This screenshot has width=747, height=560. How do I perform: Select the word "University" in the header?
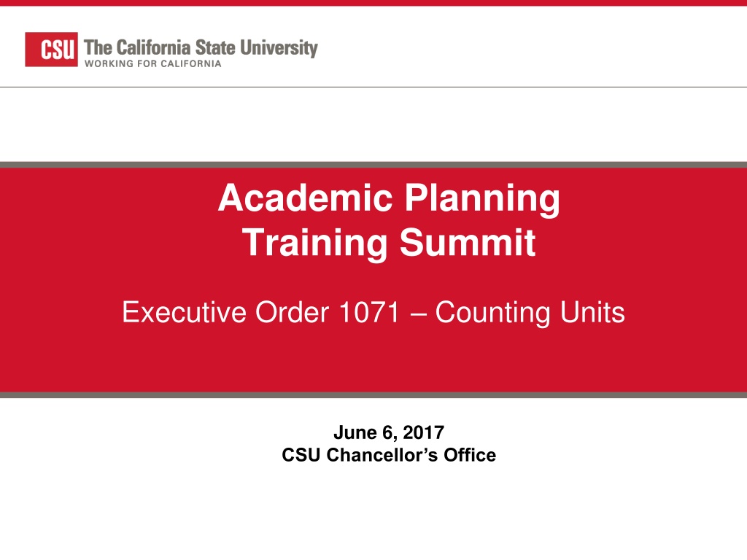[279, 48]
